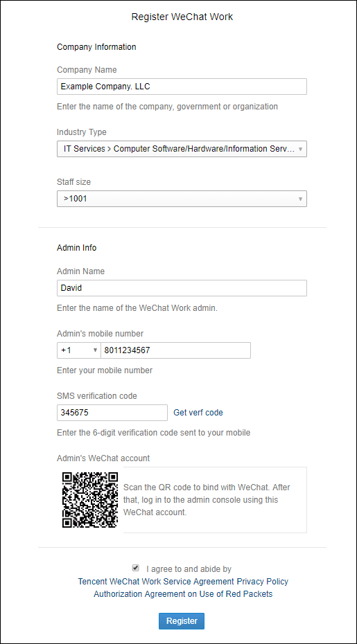Click the country code dropdown arrow icon
The height and width of the screenshot is (644, 357).
click(x=95, y=350)
